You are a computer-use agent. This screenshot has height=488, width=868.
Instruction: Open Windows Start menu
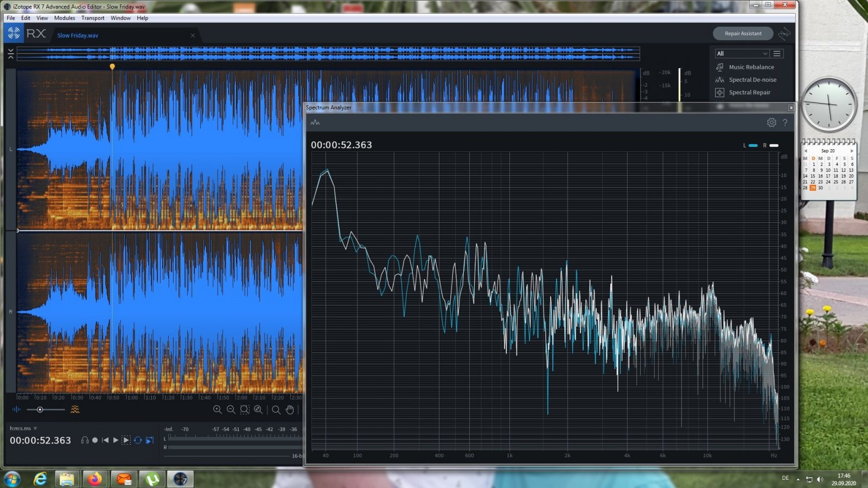coord(12,479)
